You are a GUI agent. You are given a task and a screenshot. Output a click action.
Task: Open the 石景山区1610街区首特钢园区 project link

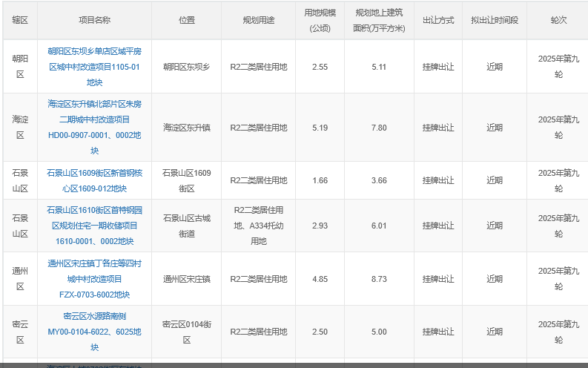[x=94, y=226]
